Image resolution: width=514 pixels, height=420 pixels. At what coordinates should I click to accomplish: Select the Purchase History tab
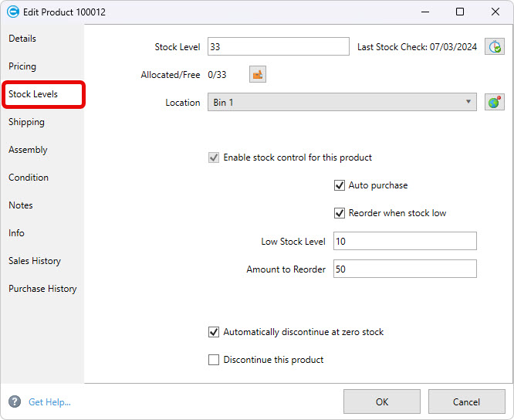point(42,289)
